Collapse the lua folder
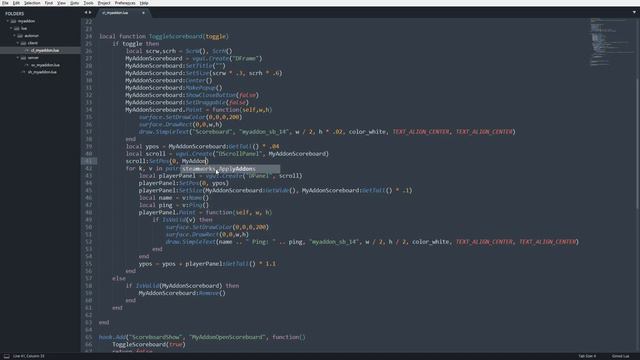 pyautogui.click(x=11, y=29)
